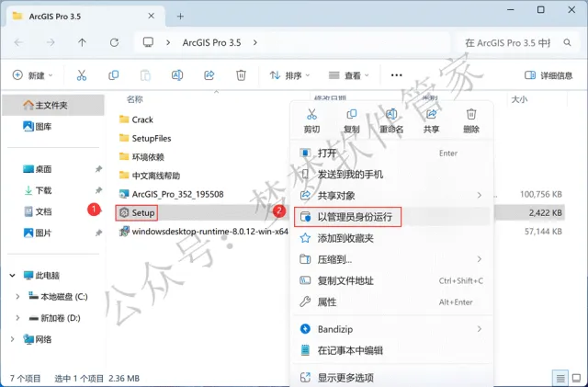This screenshot has width=588, height=387.
Task: Open the 查看 view dropdown
Action: 349,75
